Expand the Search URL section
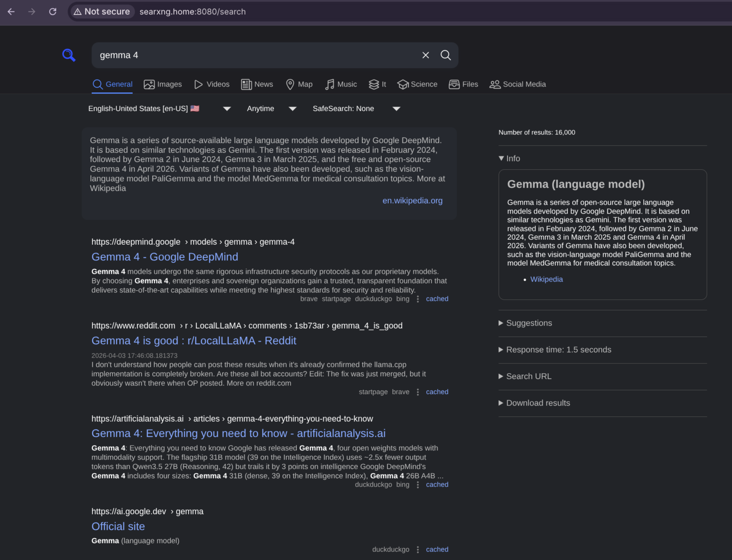The image size is (732, 560). coord(525,376)
